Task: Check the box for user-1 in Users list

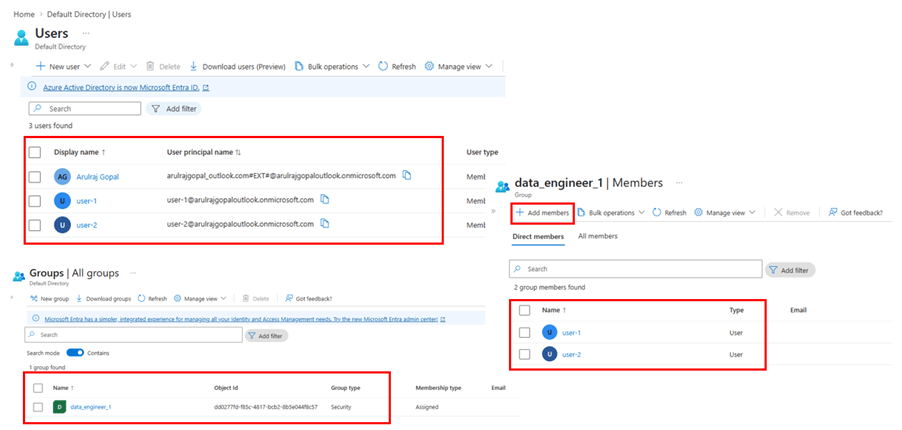Action: (x=35, y=200)
